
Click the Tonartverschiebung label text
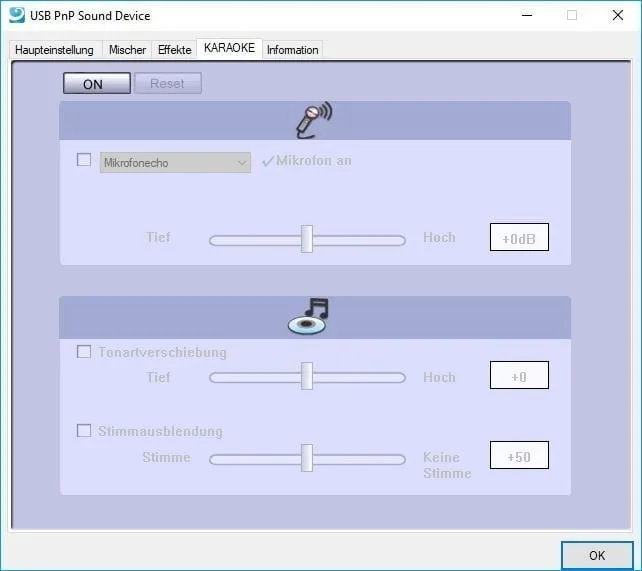coord(162,352)
